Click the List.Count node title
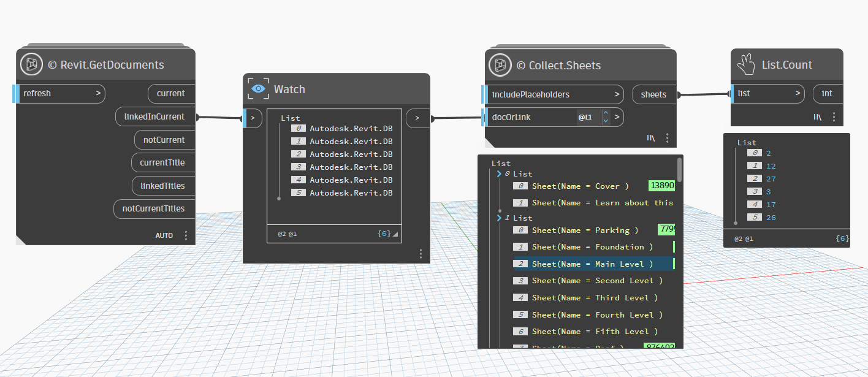This screenshot has height=377, width=868. click(787, 64)
